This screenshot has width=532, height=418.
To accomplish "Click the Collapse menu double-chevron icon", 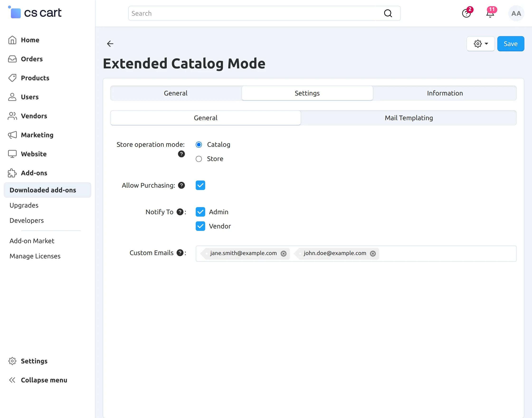I will [12, 380].
